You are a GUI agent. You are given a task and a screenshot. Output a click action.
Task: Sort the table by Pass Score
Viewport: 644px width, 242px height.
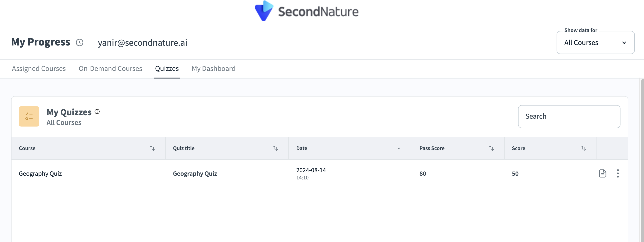coord(491,148)
